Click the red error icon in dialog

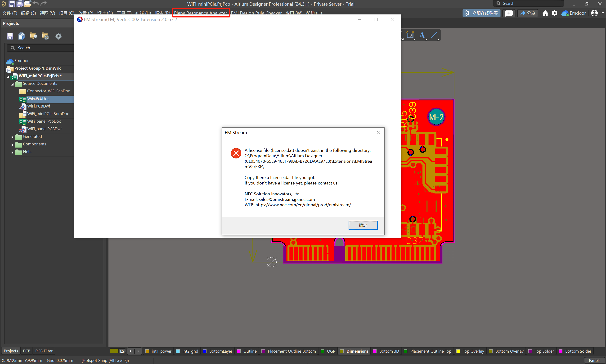(x=236, y=153)
